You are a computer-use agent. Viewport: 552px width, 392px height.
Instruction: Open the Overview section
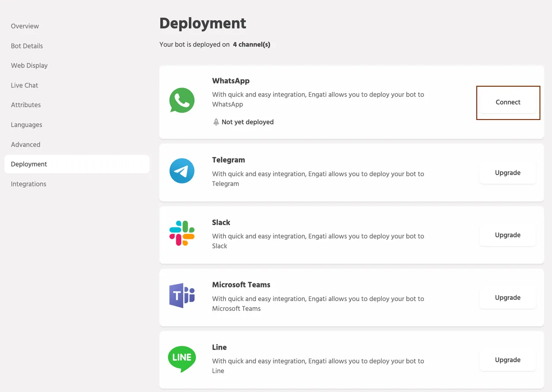click(x=25, y=26)
